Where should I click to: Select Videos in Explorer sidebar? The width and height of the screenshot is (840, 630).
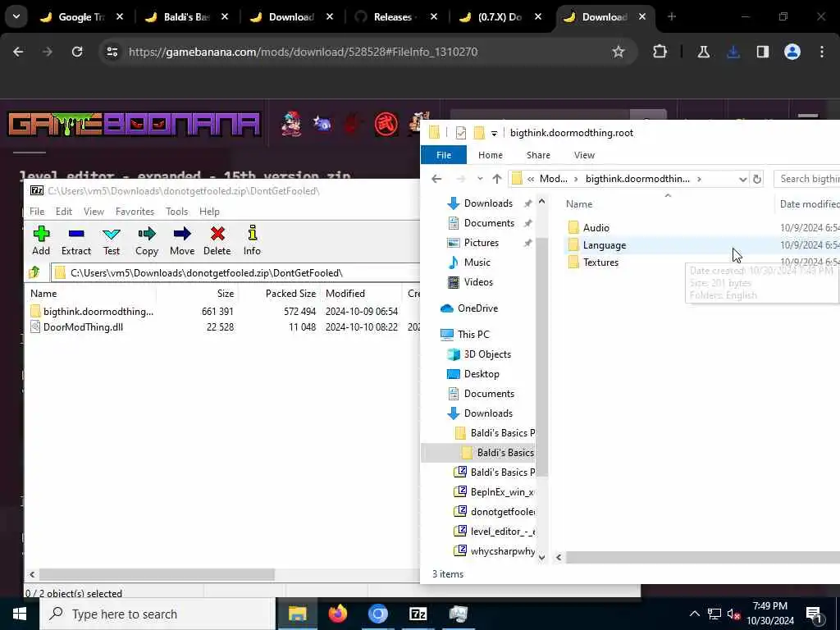pyautogui.click(x=478, y=282)
